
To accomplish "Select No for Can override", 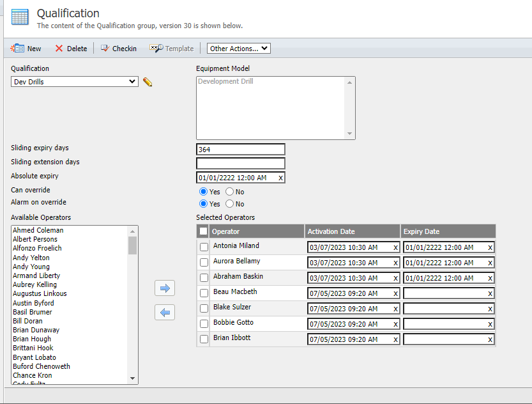I will tap(229, 191).
